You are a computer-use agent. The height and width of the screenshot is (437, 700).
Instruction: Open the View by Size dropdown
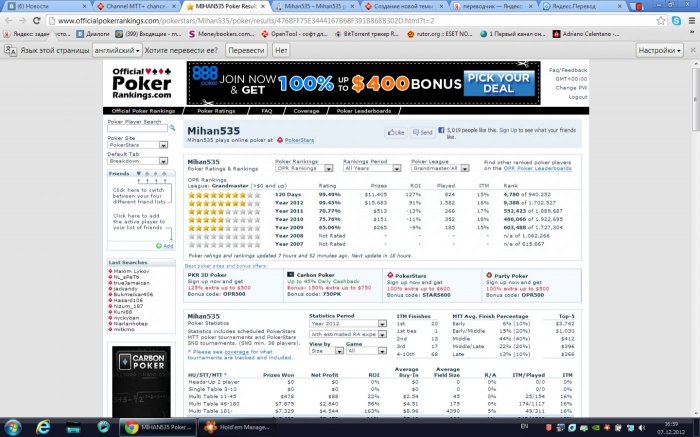tap(326, 351)
